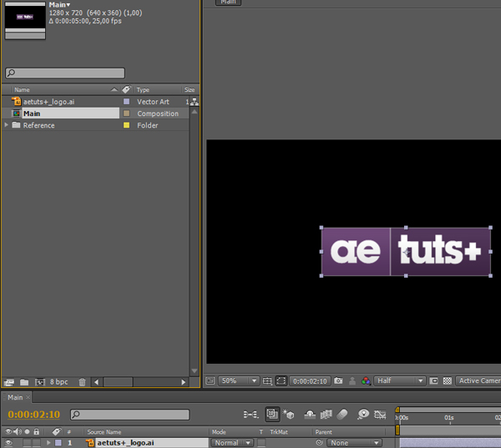The height and width of the screenshot is (448, 501).
Task: Toggle solo on the aetuts+_logo.ai layer
Action: (x=28, y=443)
